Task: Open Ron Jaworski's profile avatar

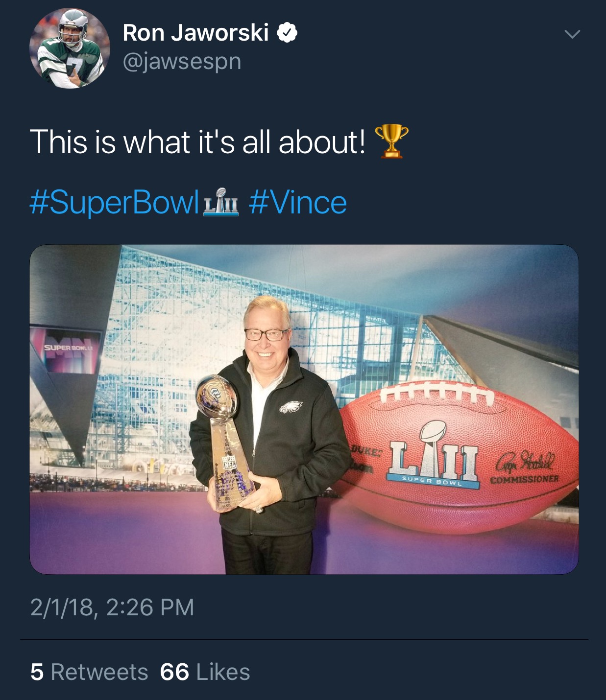Action: (70, 48)
